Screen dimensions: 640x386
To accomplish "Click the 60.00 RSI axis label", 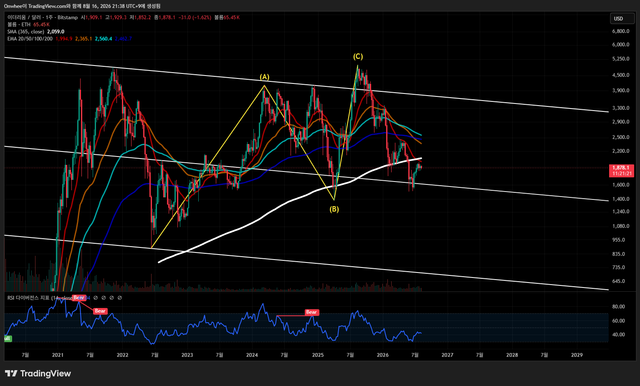I will (x=619, y=321).
